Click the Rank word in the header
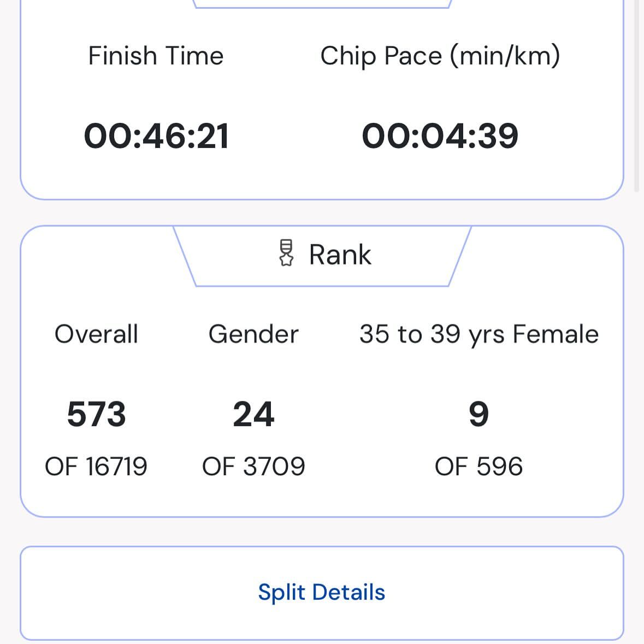This screenshot has height=644, width=644. point(340,255)
